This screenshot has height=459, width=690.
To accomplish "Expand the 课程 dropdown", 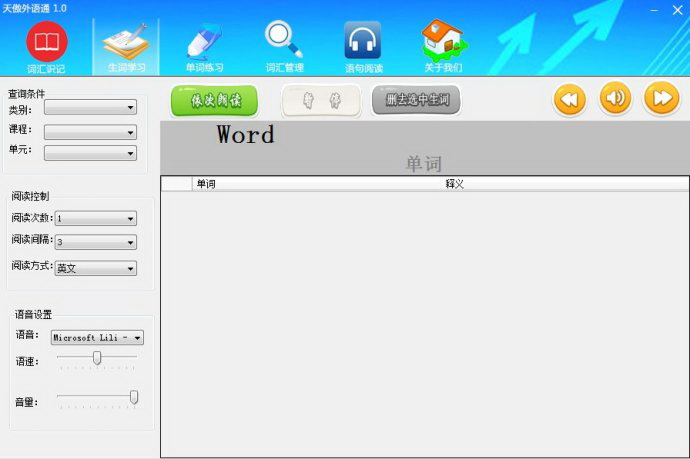I will tap(90, 132).
